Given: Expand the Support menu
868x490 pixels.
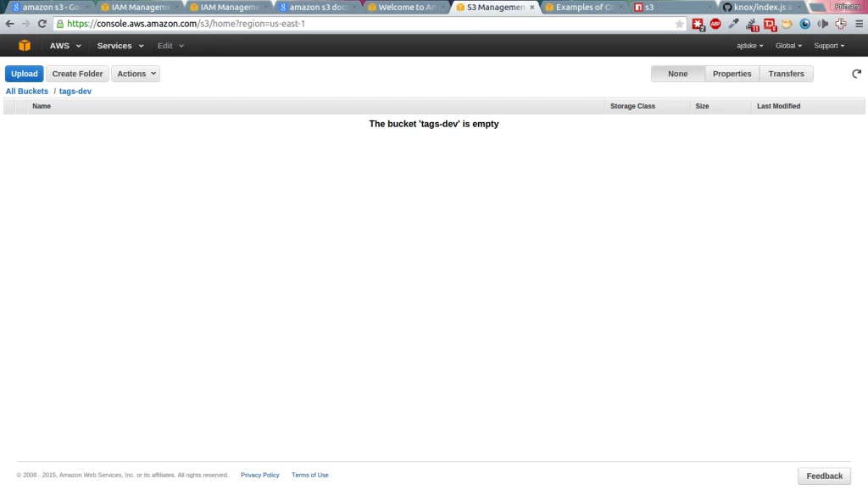Looking at the screenshot, I should point(829,46).
